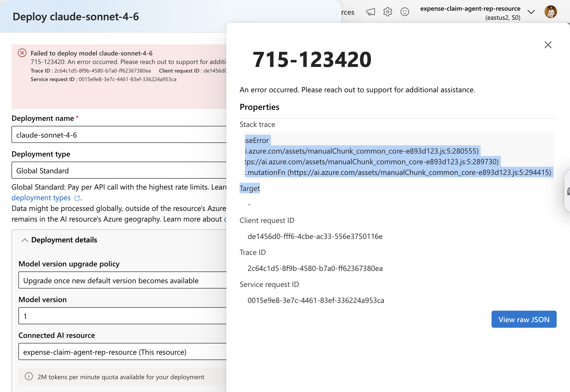Collapse the Deployment details section
Viewport: 570px width, 392px height.
[x=25, y=240]
